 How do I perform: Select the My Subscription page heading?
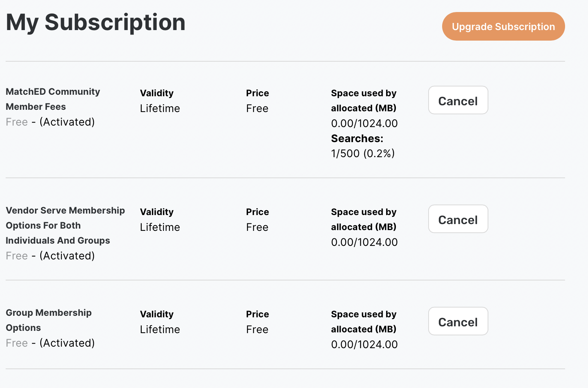pos(95,23)
